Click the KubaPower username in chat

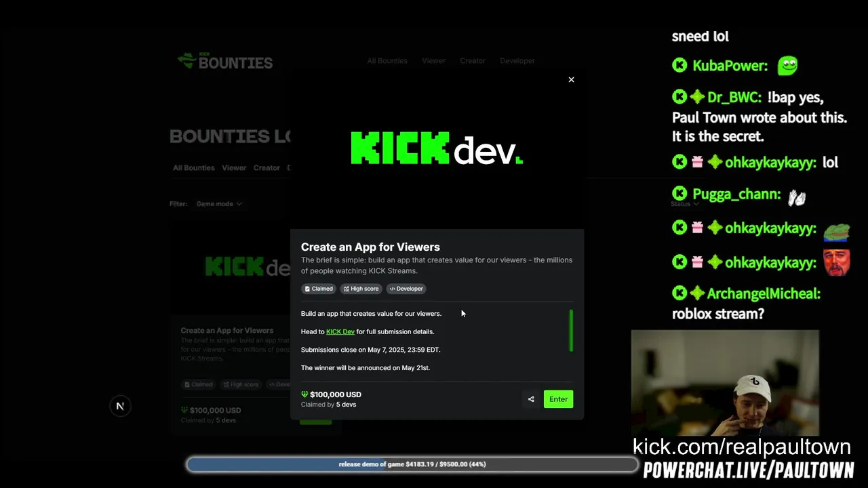(730, 66)
